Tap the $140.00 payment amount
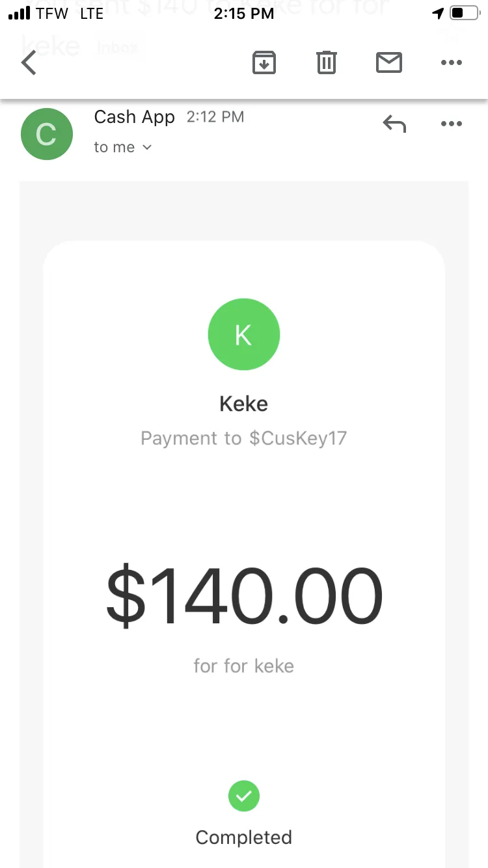This screenshot has width=488, height=868. [244, 596]
